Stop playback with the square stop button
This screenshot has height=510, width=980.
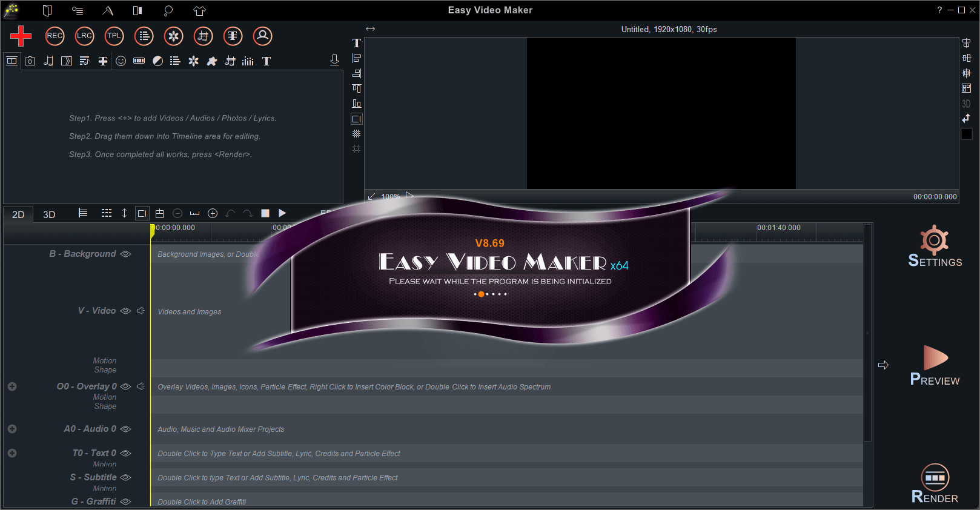tap(265, 213)
